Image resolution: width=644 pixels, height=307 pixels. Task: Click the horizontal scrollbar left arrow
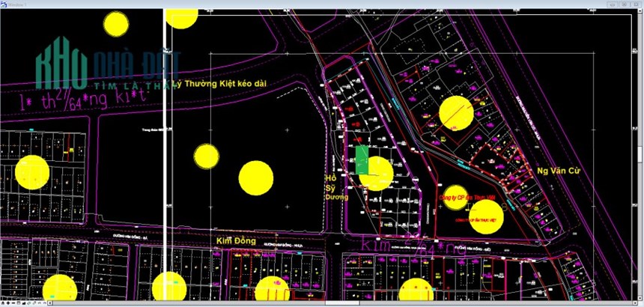click(49, 303)
